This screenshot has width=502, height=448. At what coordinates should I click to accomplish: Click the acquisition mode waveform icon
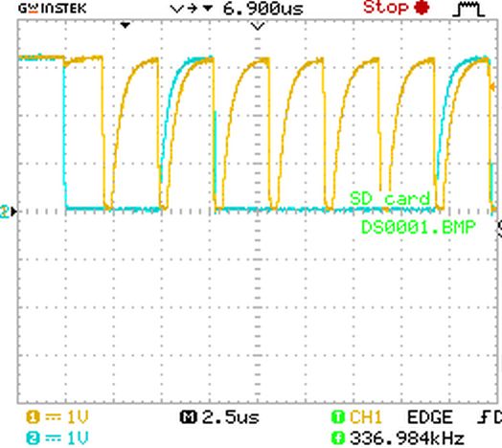coord(468,9)
